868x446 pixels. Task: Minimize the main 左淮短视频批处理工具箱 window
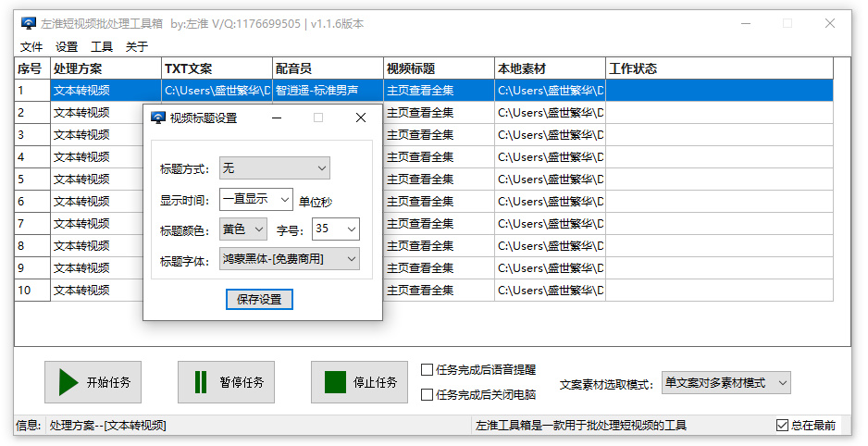[x=746, y=23]
